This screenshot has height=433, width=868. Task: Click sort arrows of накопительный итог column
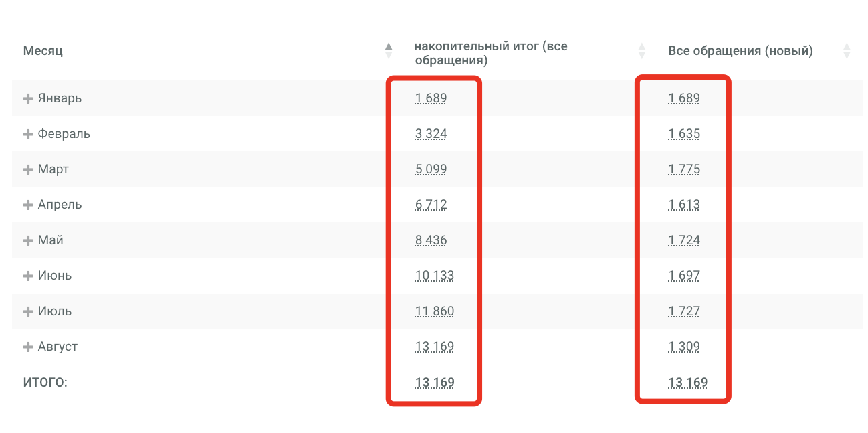click(642, 51)
